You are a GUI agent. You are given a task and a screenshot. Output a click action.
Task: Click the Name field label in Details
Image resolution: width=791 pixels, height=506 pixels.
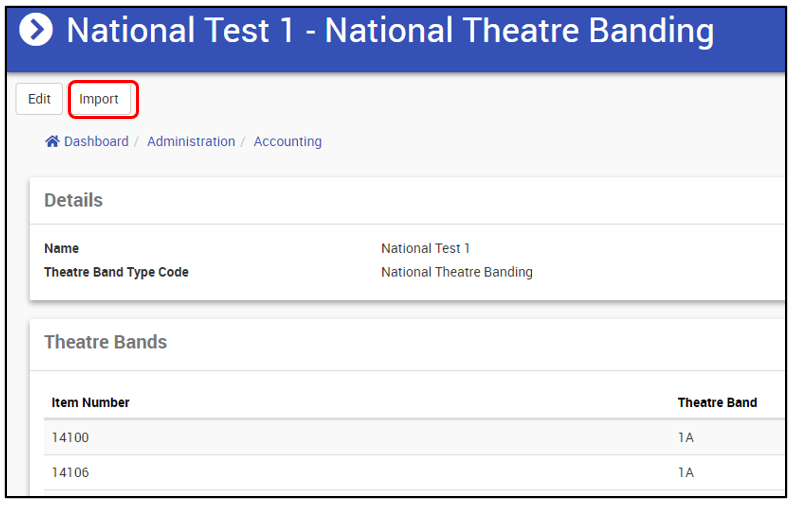pyautogui.click(x=61, y=248)
